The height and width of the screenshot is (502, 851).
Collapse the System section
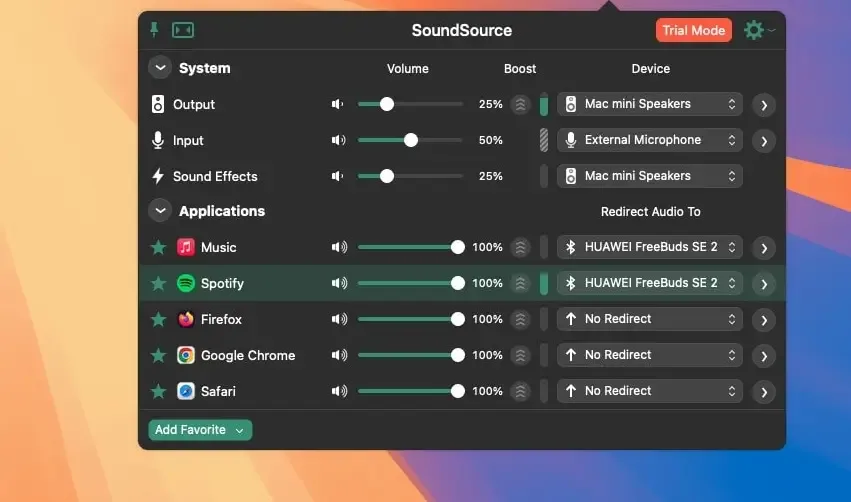(x=160, y=68)
